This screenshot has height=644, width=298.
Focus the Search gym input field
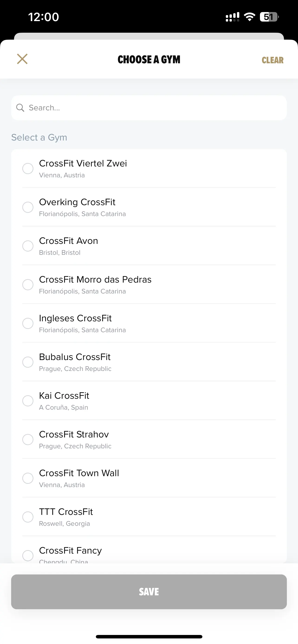pos(149,108)
